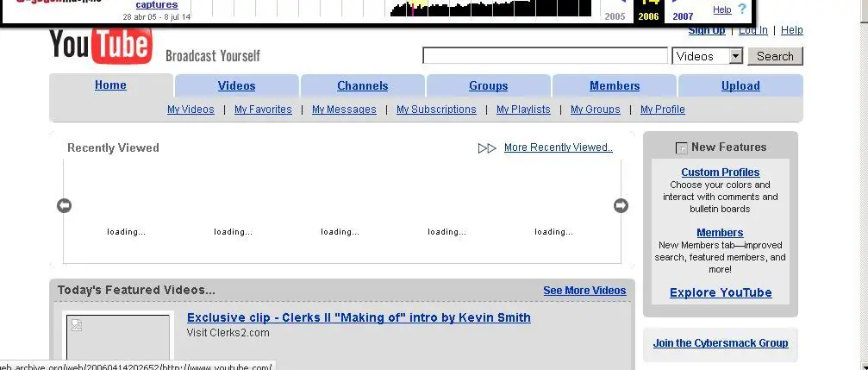This screenshot has height=370, width=868.
Task: Go to My Videos
Action: (190, 110)
